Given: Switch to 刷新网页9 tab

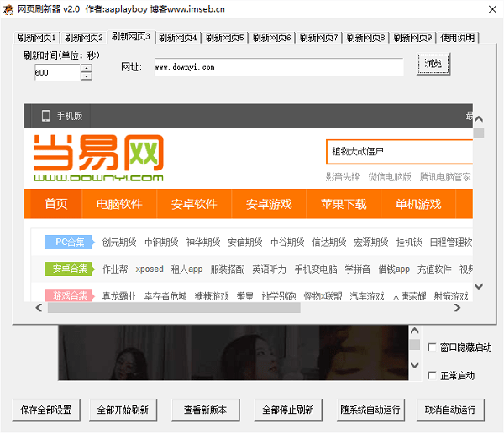Looking at the screenshot, I should (x=412, y=38).
